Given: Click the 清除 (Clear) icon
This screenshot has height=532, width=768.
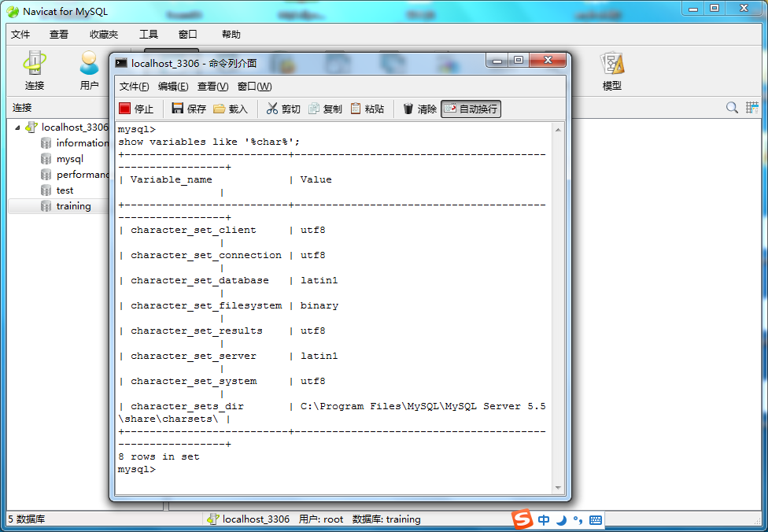Looking at the screenshot, I should click(x=418, y=109).
